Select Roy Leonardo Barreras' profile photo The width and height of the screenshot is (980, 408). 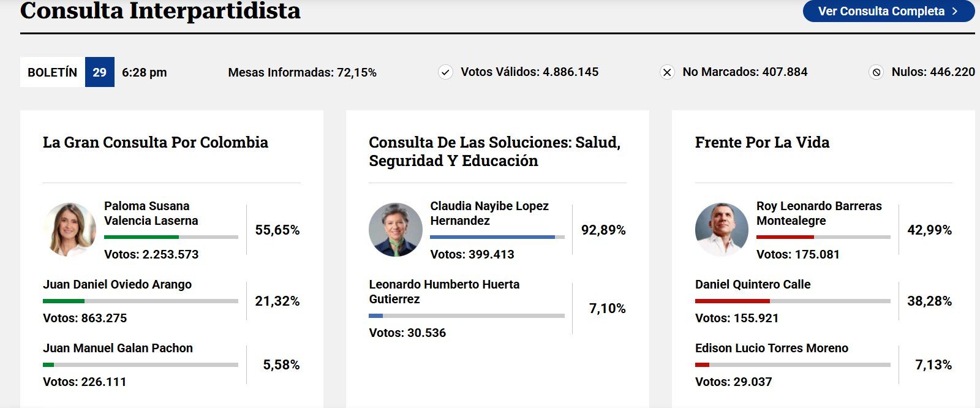click(721, 229)
